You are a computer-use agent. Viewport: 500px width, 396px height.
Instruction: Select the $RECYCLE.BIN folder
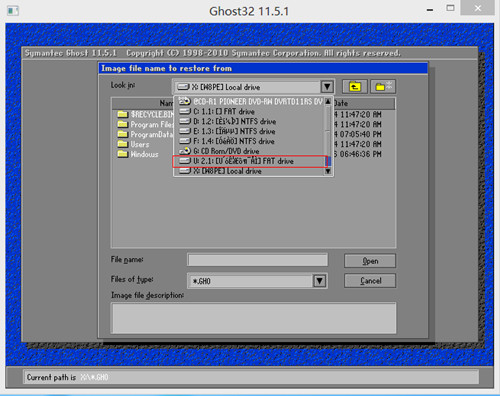pyautogui.click(x=146, y=114)
